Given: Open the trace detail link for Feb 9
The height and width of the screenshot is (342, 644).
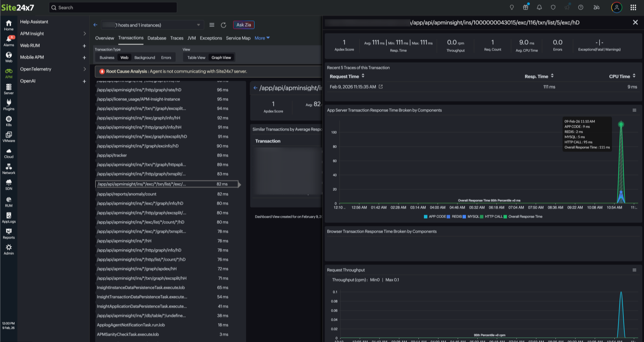Looking at the screenshot, I should [381, 87].
